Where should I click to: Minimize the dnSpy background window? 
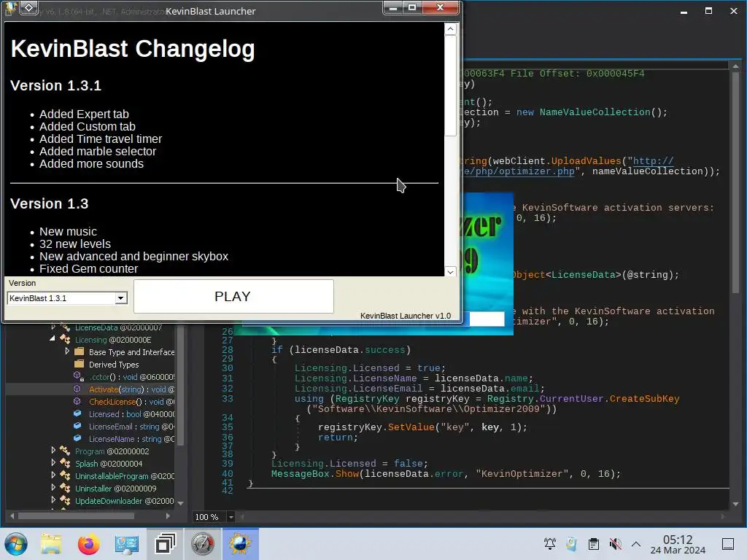pos(684,11)
